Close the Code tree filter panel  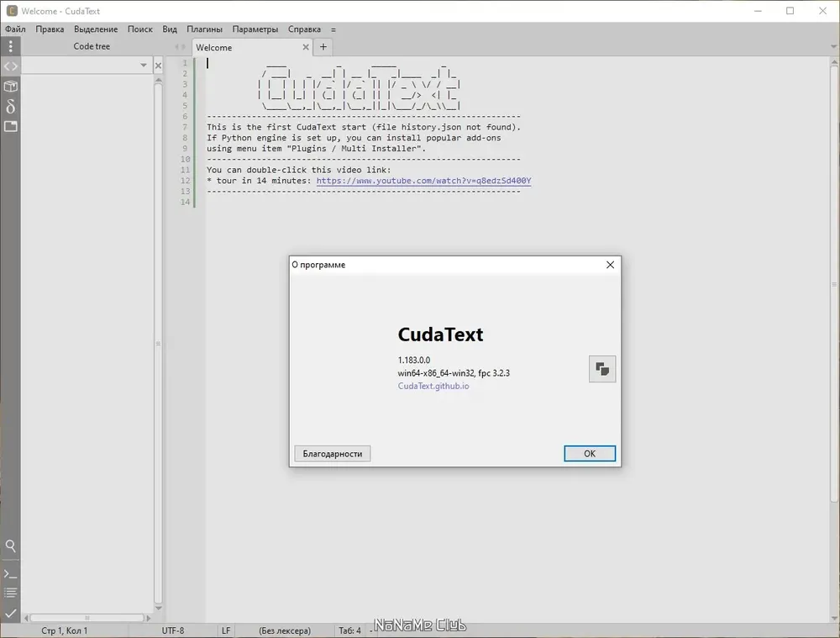point(158,66)
